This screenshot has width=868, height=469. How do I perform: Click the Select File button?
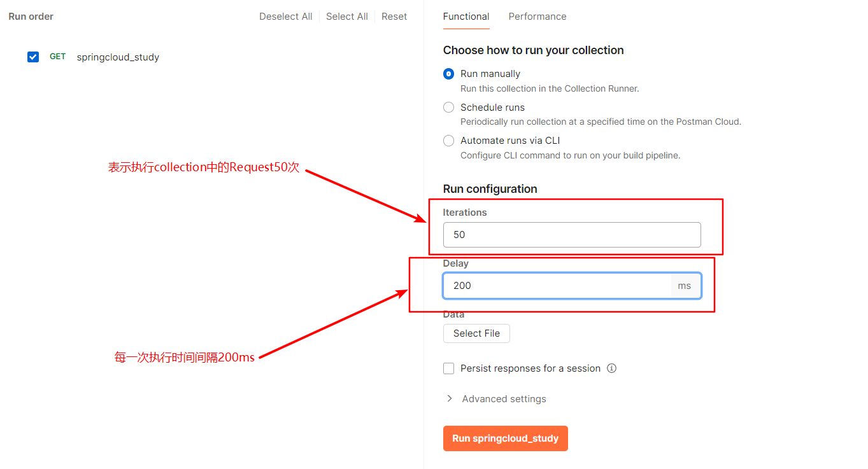pyautogui.click(x=476, y=333)
